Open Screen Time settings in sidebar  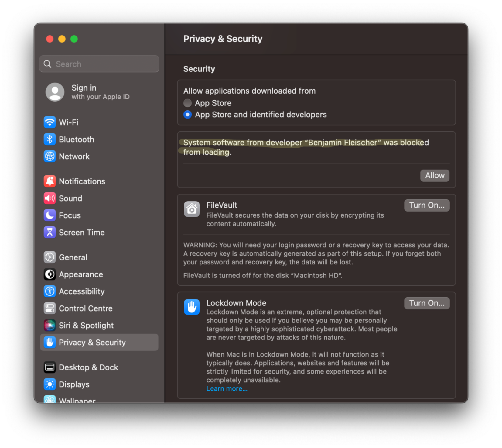(x=99, y=232)
